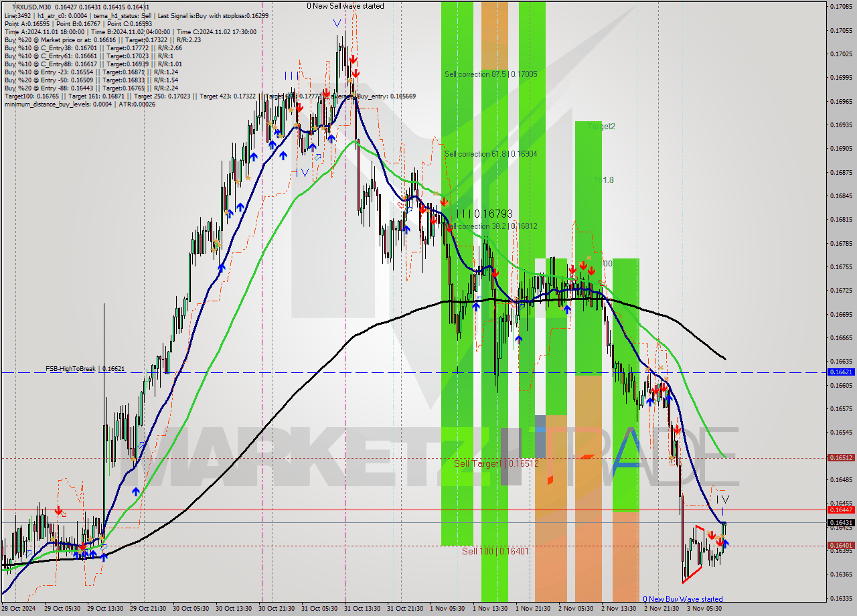Click the 0.17085 price axis value

[x=841, y=7]
